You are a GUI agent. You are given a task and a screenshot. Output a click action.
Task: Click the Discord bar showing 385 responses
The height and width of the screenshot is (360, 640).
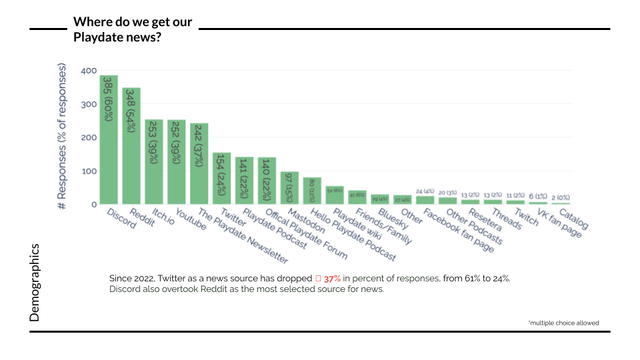[109, 140]
